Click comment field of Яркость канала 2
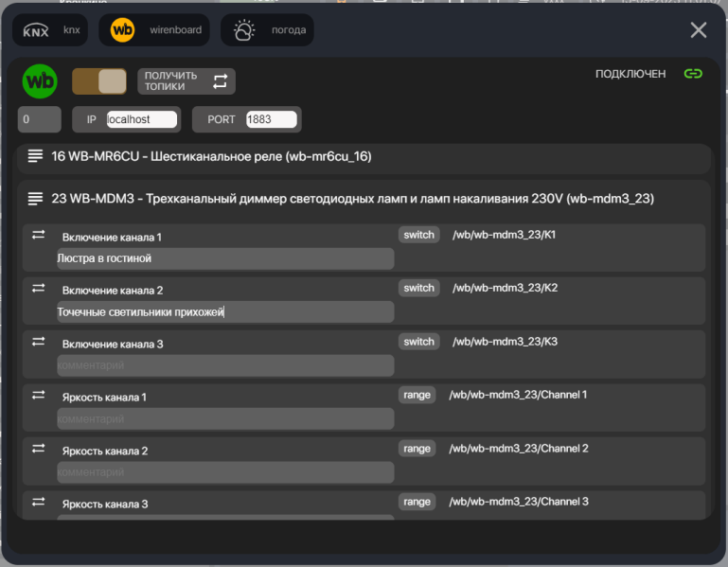Screen dimensions: 728x567 (225, 472)
